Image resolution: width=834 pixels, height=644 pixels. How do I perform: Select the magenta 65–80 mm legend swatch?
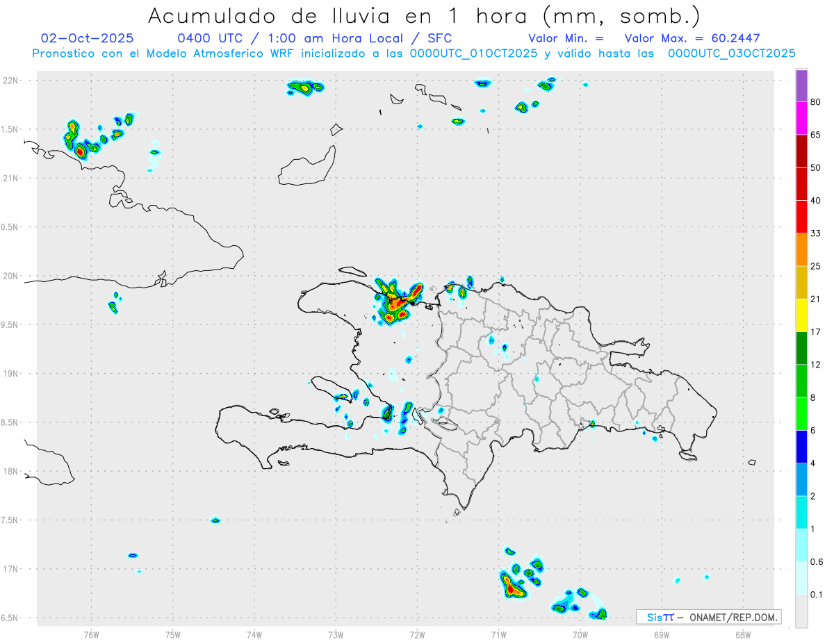[801, 119]
